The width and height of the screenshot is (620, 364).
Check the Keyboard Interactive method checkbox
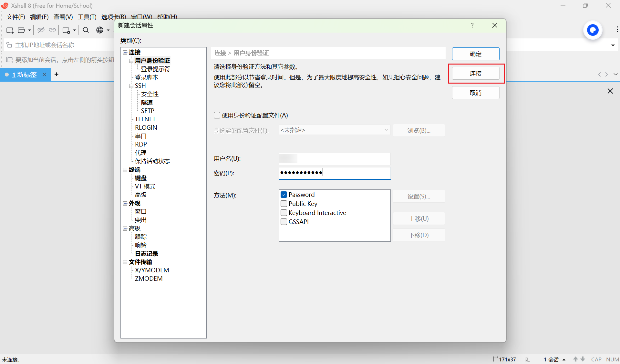click(x=284, y=213)
